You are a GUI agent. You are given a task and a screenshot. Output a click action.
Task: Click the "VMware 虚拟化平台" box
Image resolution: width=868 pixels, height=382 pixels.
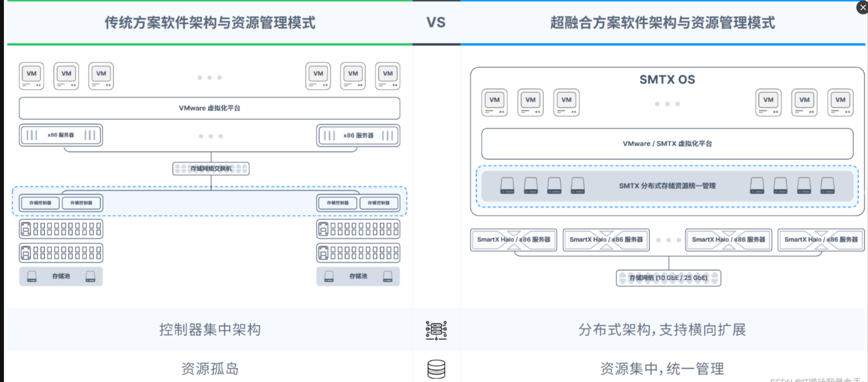click(x=209, y=108)
